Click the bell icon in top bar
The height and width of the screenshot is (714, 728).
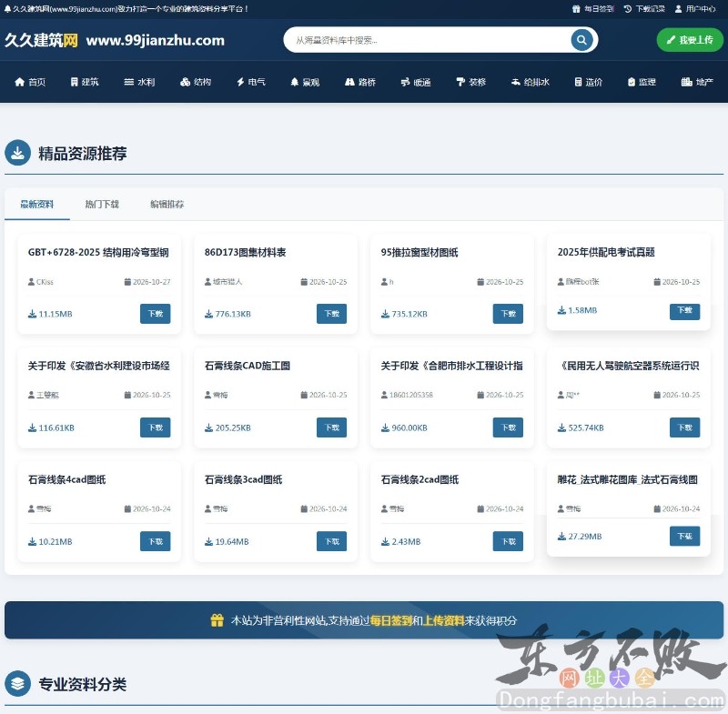[7, 8]
